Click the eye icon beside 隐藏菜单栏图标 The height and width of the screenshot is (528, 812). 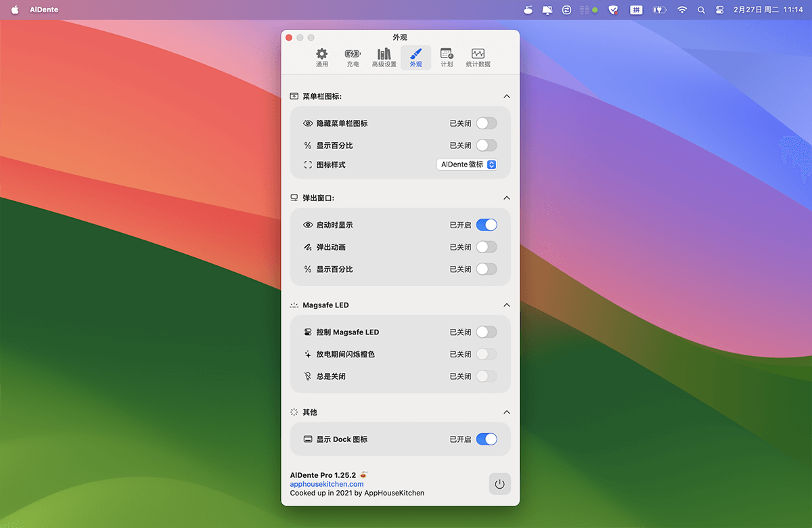308,124
